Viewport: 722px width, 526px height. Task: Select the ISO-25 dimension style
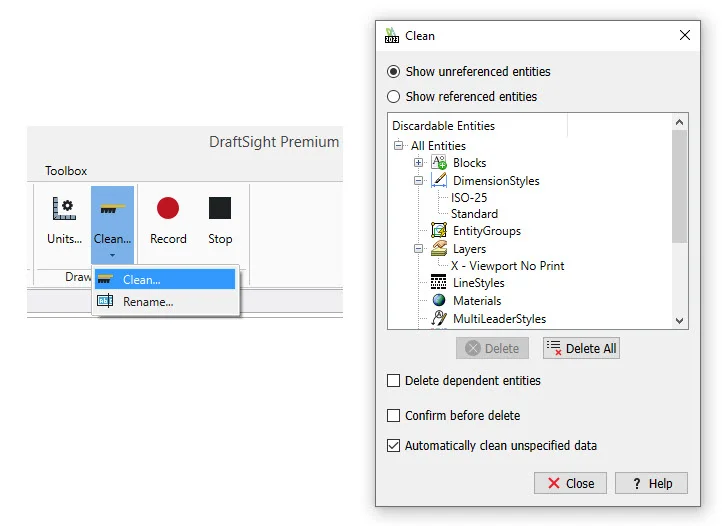(469, 198)
